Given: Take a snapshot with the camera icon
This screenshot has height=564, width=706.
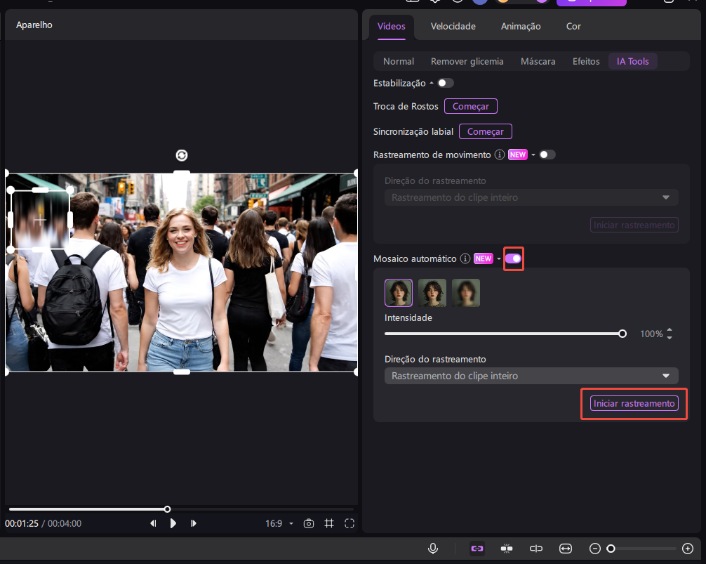Looking at the screenshot, I should click(x=309, y=523).
